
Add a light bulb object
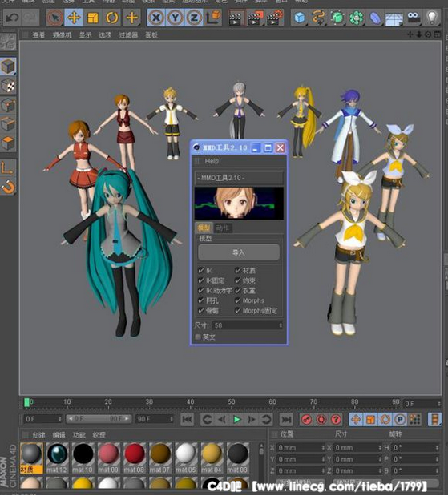click(x=432, y=17)
